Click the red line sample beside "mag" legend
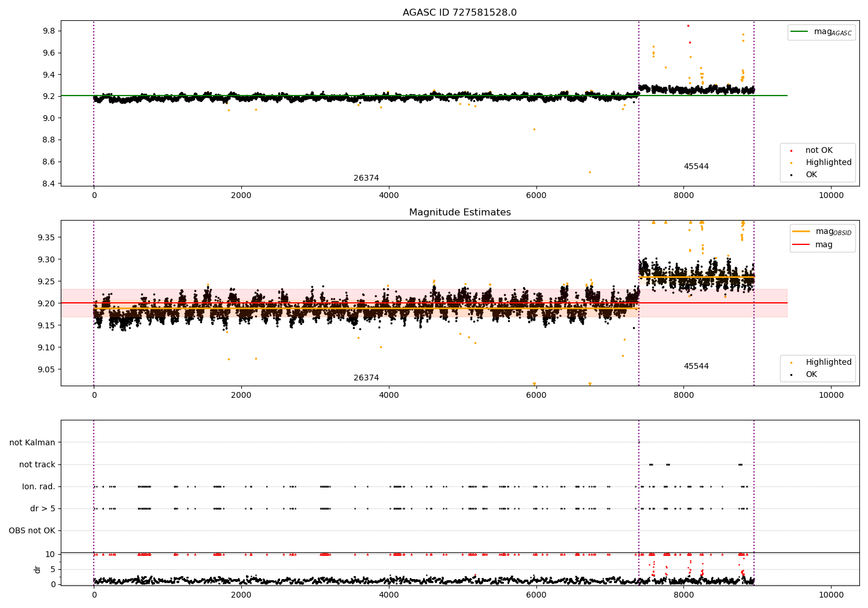Image resolution: width=868 pixels, height=608 pixels. click(801, 244)
